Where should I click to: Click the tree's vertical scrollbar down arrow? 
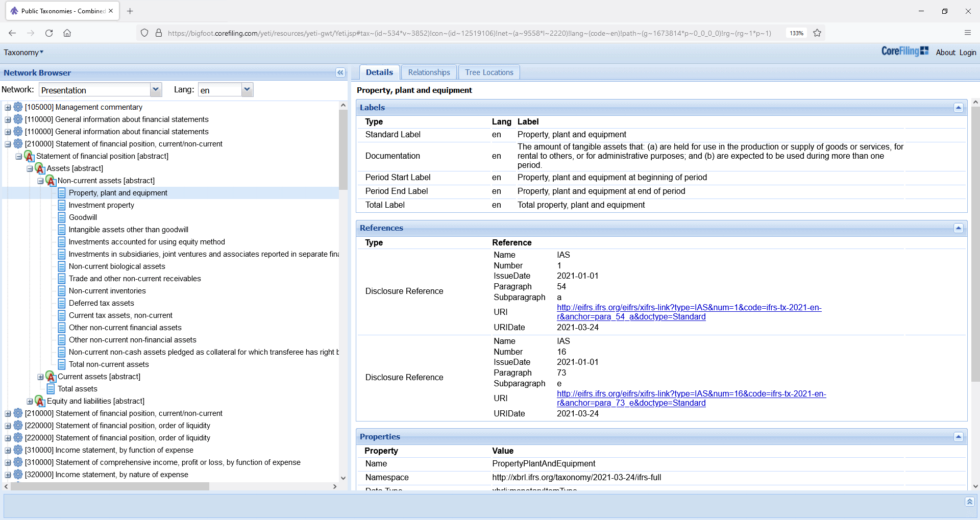(343, 478)
